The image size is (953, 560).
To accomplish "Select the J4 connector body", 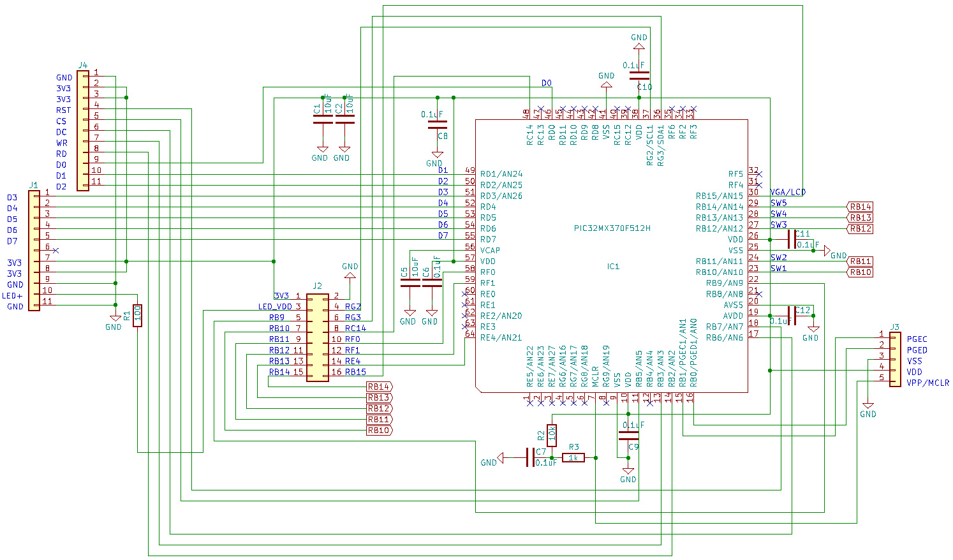I will coord(83,131).
